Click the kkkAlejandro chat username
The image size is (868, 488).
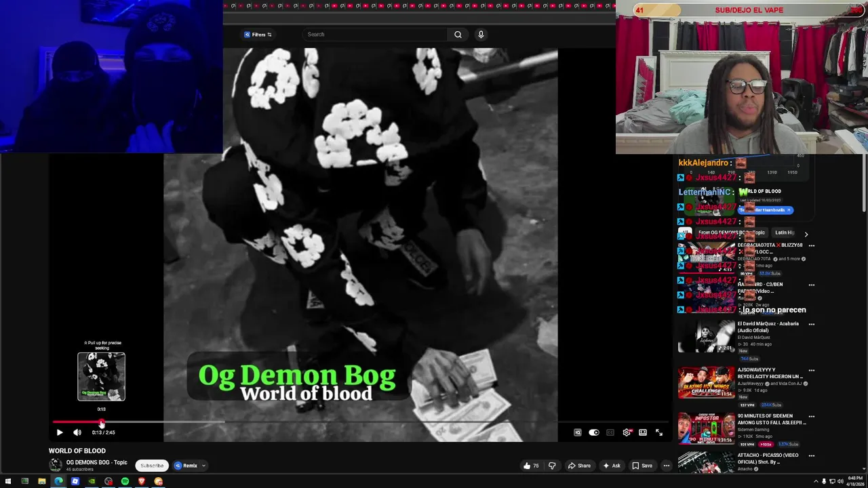(x=703, y=163)
